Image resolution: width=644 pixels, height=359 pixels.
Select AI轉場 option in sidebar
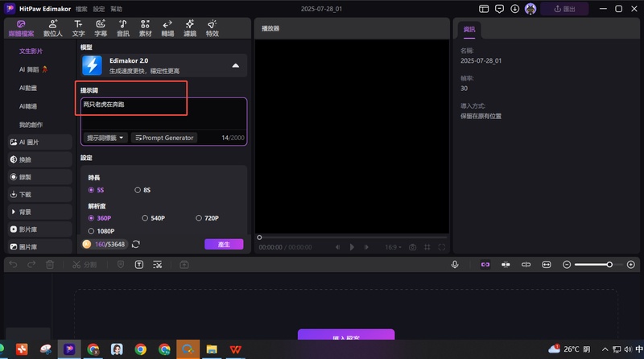(x=28, y=106)
